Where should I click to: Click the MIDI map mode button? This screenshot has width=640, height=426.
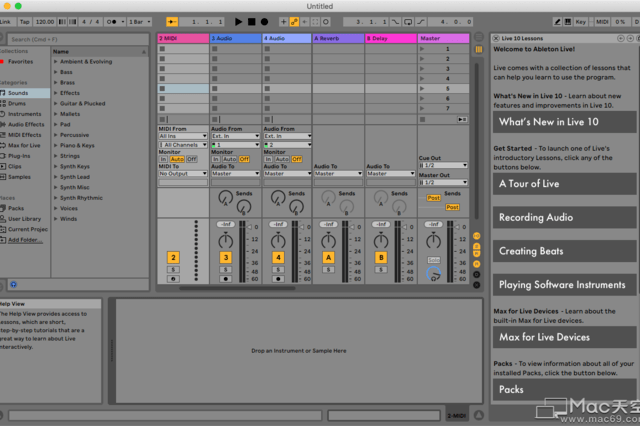coord(602,22)
